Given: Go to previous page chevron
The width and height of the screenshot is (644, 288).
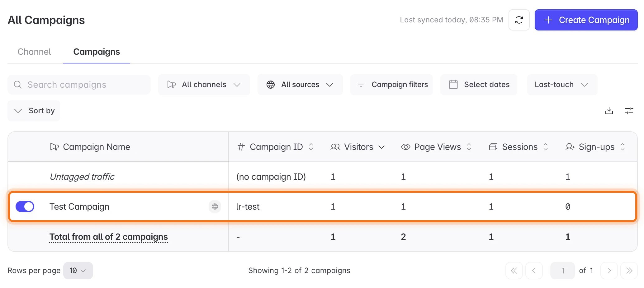Looking at the screenshot, I should (x=534, y=271).
